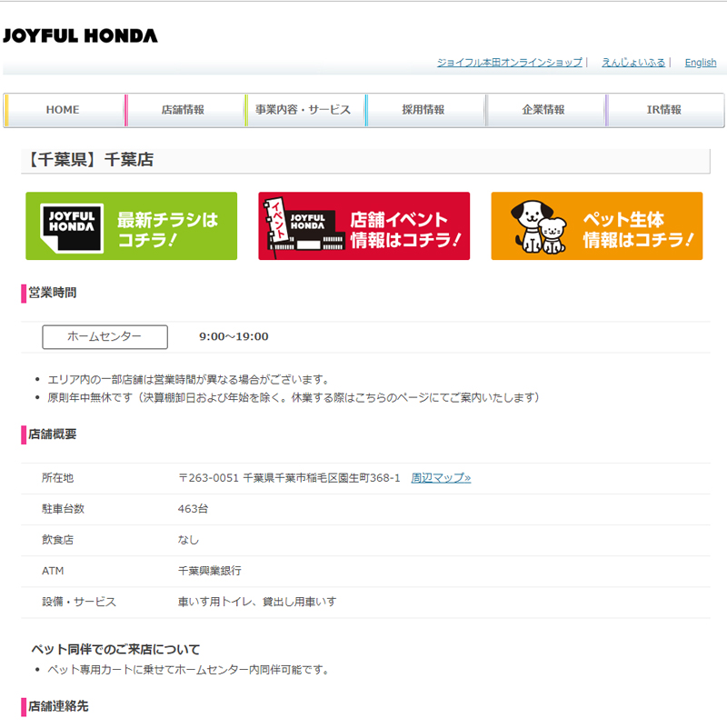Click the 店舗概要 section heading
The height and width of the screenshot is (728, 727).
[x=53, y=434]
